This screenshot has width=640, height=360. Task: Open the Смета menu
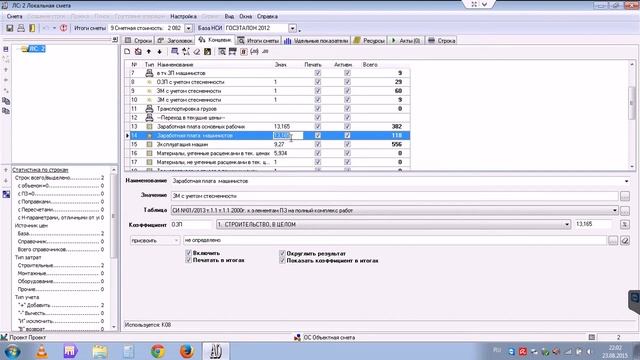pos(15,16)
